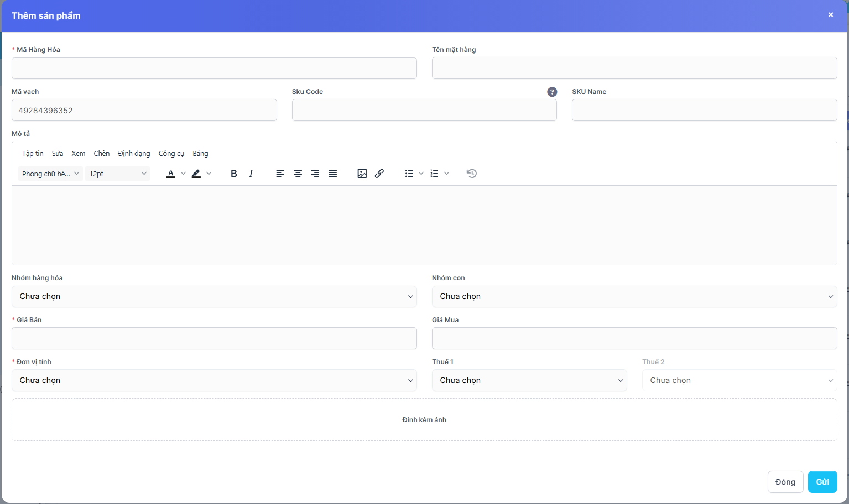
Task: Click the Gửi submit button
Action: [822, 482]
